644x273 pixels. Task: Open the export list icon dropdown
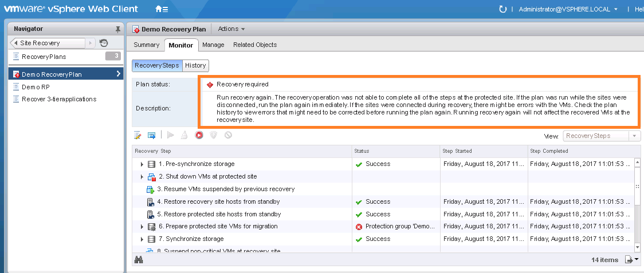631,259
